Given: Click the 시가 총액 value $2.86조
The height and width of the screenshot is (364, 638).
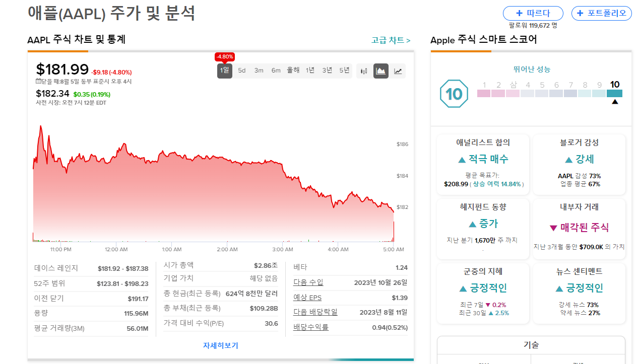Looking at the screenshot, I should pyautogui.click(x=266, y=265).
